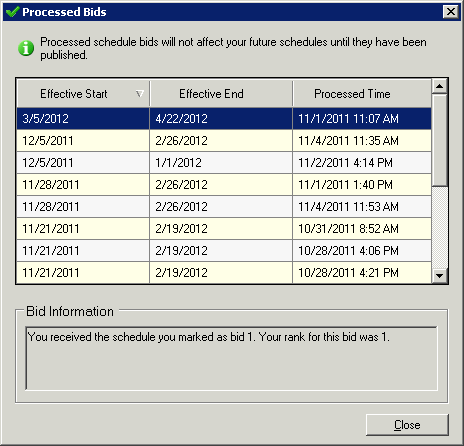
Task: Sort by Processed Time column header
Action: [362, 94]
